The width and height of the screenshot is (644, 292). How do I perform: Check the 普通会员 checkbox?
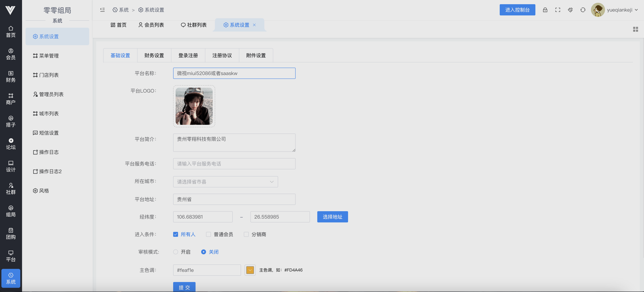coord(208,234)
